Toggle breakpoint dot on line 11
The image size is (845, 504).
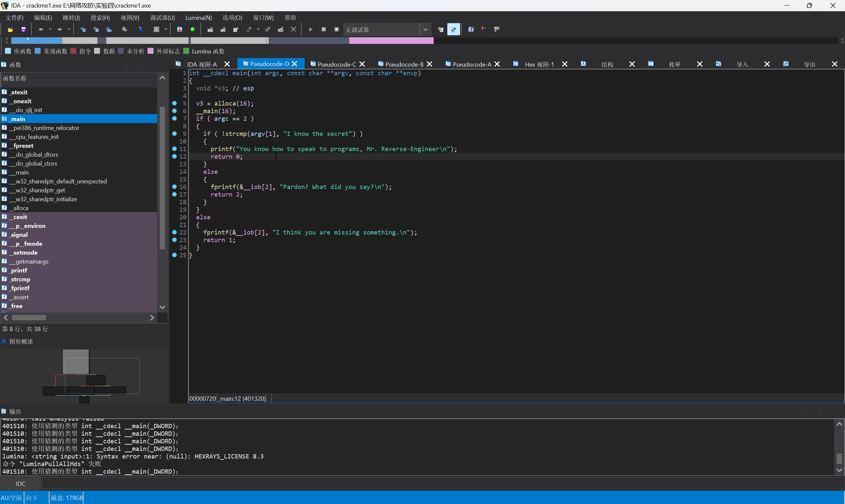click(x=174, y=149)
